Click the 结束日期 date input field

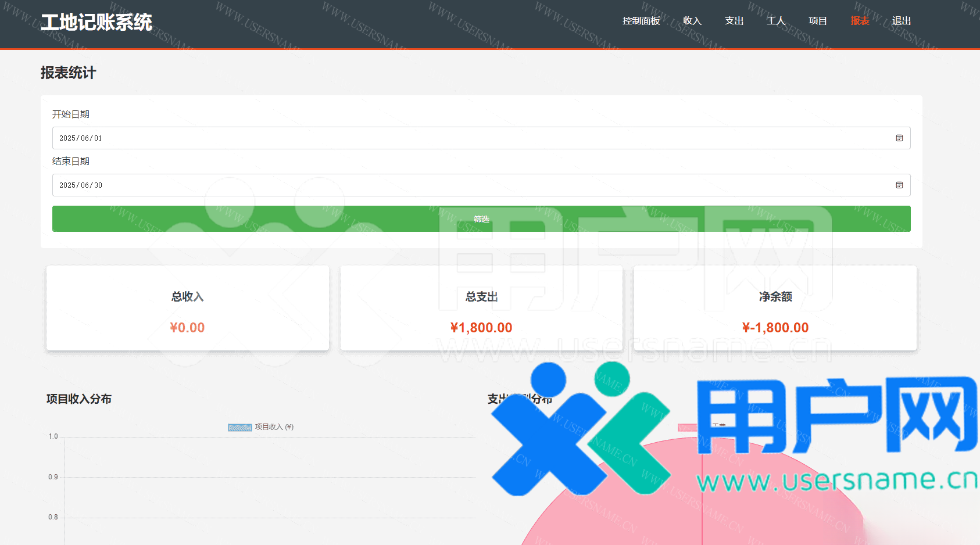pyautogui.click(x=481, y=185)
